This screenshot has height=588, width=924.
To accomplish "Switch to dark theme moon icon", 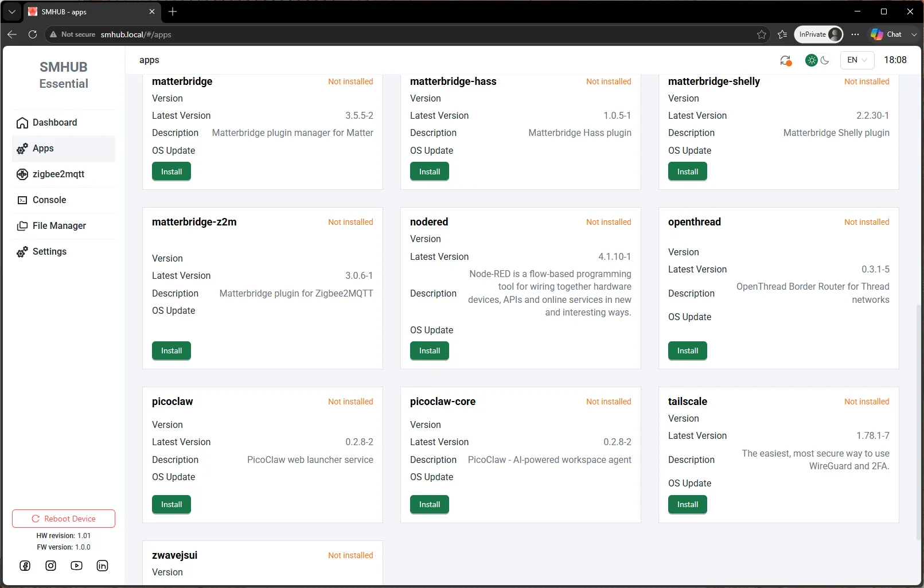I will click(x=825, y=60).
